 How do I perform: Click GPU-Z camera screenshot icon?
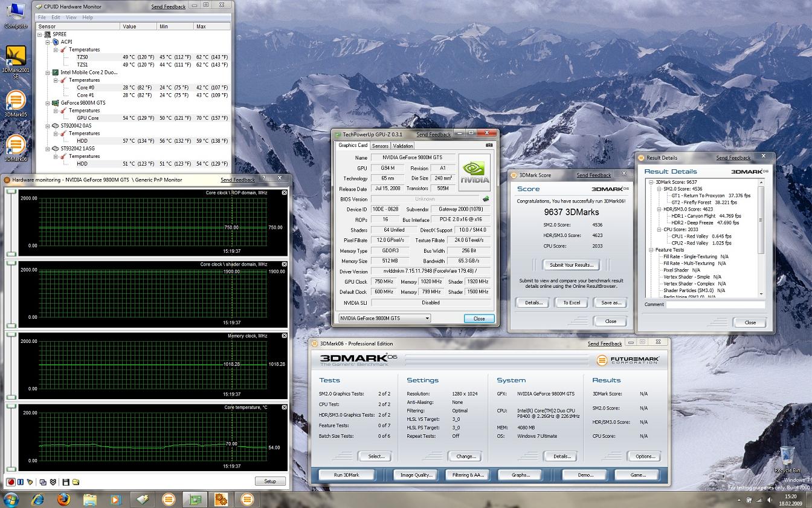coord(489,145)
